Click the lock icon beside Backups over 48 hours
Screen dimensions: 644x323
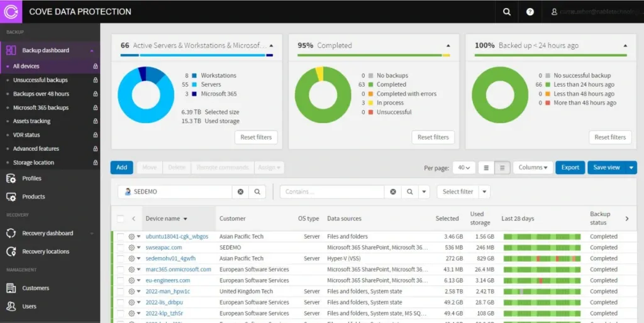point(96,94)
